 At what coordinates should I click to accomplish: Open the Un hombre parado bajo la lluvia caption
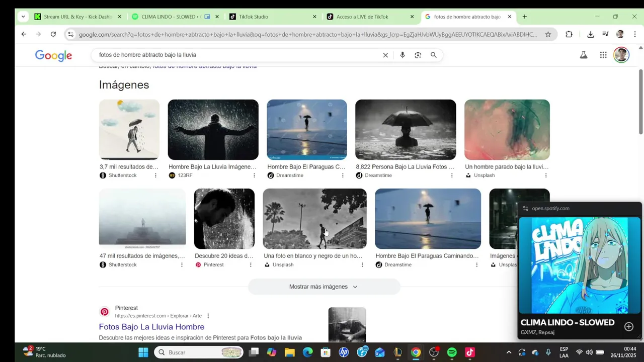pos(507,167)
